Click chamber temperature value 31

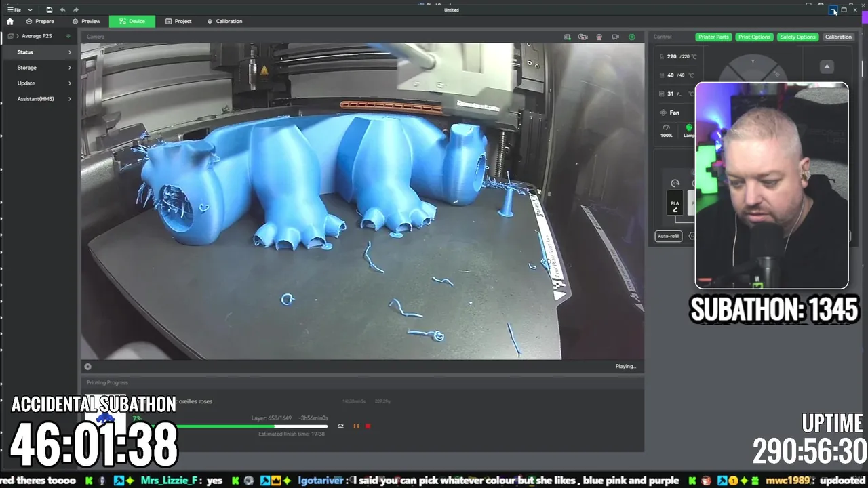point(671,94)
